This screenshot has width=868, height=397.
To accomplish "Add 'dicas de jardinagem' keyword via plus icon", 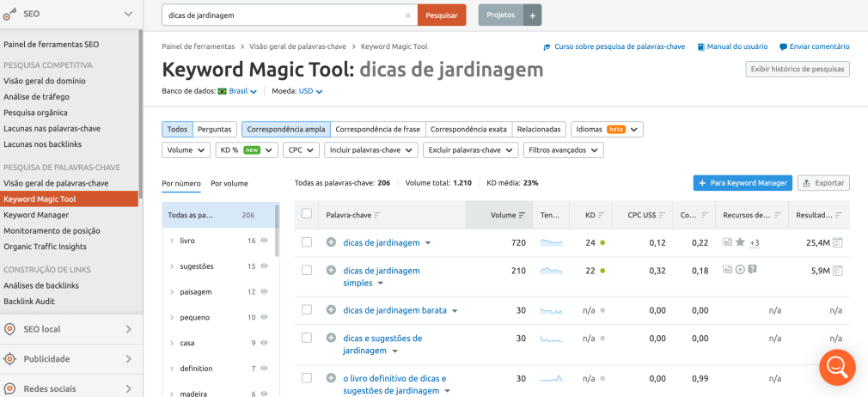I will point(331,242).
